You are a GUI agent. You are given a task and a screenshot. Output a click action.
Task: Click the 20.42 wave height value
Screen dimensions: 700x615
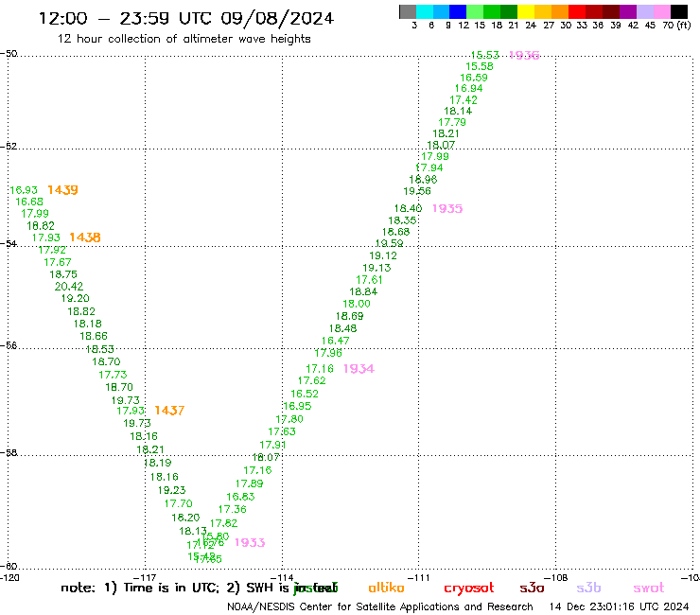[69, 287]
